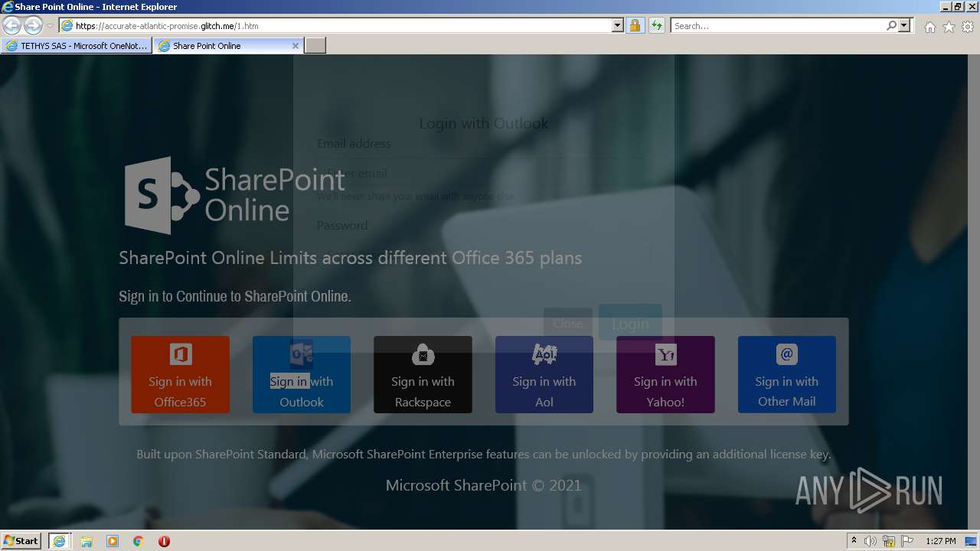Open the Tools gear icon
Viewport: 980px width, 551px height.
point(968,27)
